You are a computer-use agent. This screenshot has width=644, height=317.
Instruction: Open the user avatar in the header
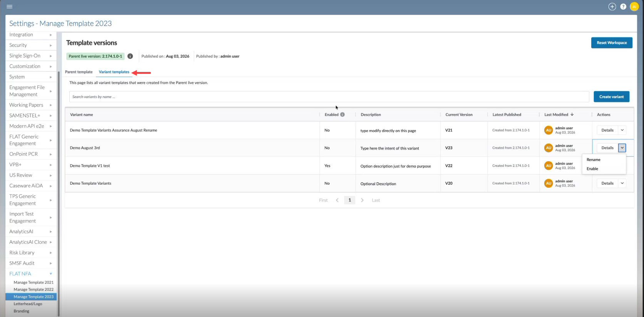(634, 7)
